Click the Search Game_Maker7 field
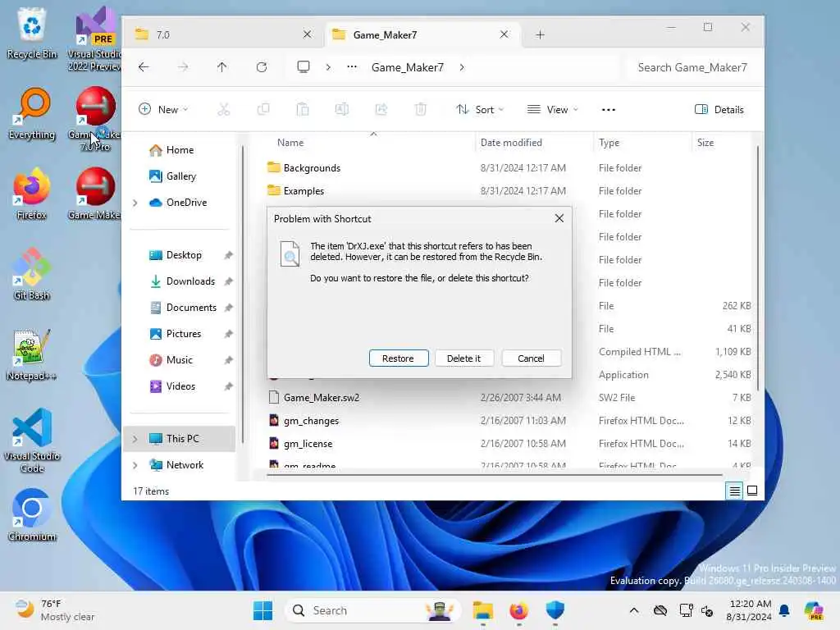This screenshot has height=630, width=840. click(x=692, y=67)
